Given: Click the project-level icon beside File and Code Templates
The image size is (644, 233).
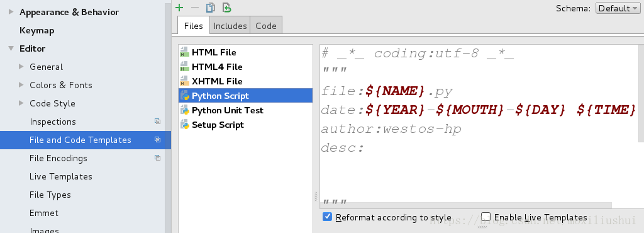Looking at the screenshot, I should [x=157, y=140].
